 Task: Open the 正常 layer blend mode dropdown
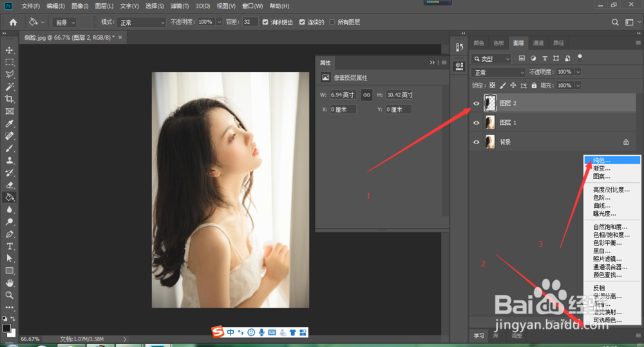click(498, 72)
